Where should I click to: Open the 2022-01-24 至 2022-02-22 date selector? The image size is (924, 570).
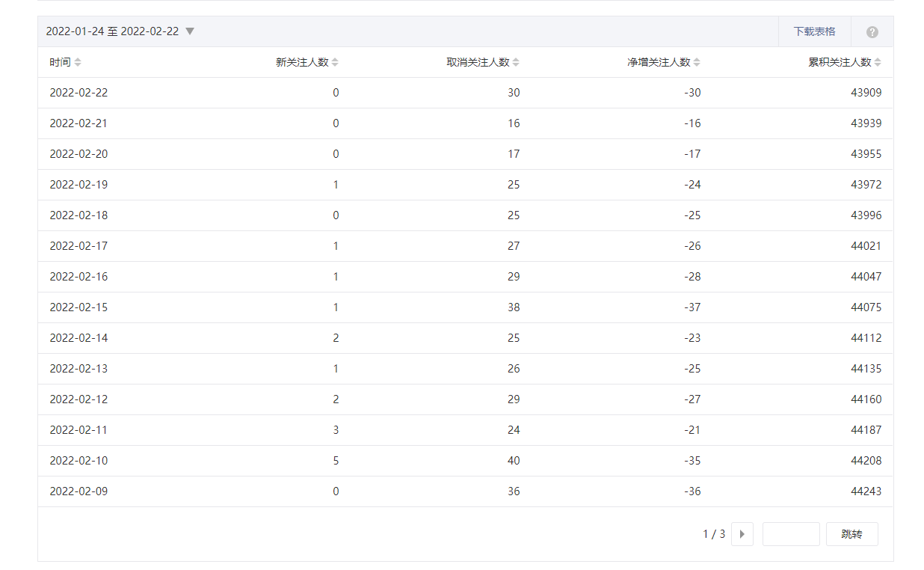(112, 31)
